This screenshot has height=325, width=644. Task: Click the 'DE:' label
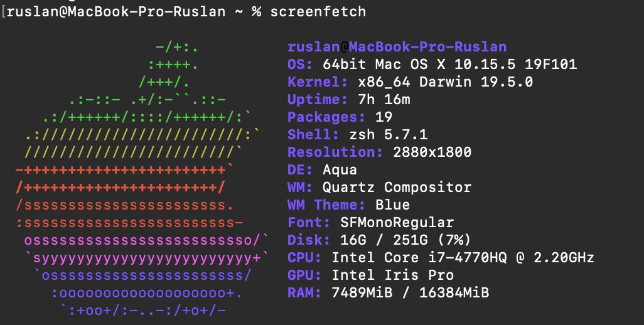pos(300,170)
